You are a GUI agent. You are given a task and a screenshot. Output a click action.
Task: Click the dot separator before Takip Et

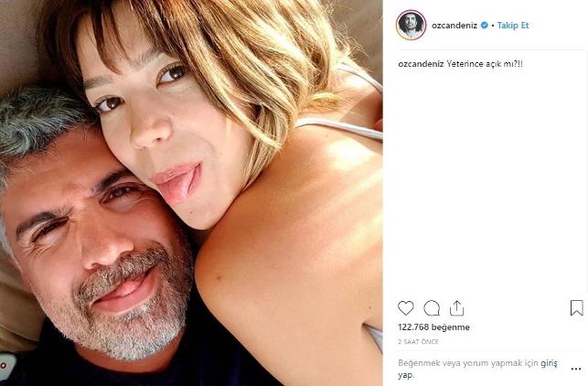[x=495, y=26]
